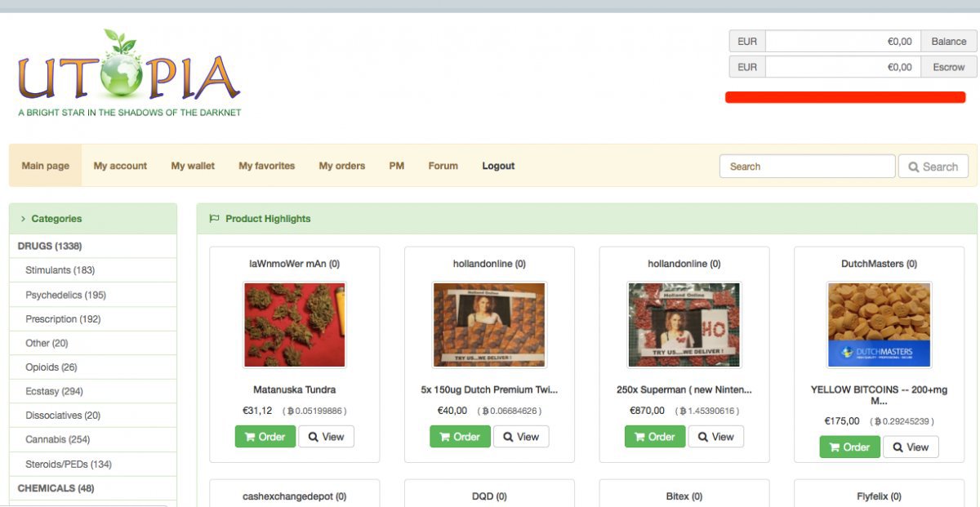Click the magnifier icon on DutchMasters' View button
This screenshot has height=507, width=980.
click(x=898, y=447)
